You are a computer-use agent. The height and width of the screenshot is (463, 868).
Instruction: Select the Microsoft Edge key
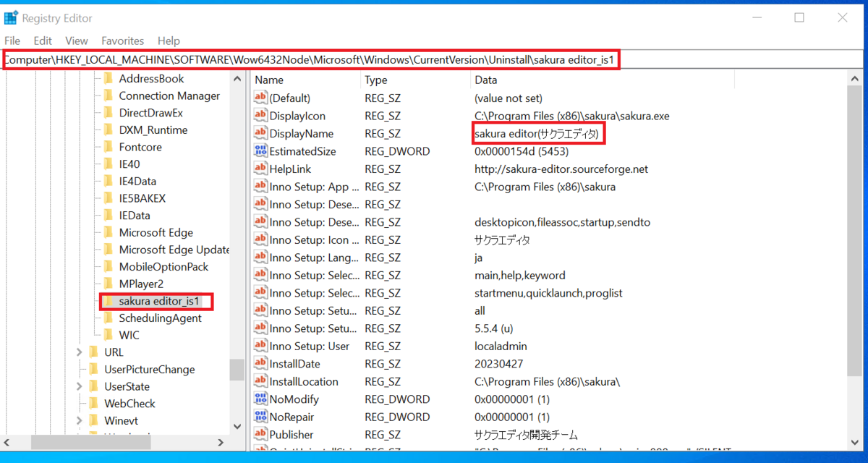pyautogui.click(x=156, y=233)
